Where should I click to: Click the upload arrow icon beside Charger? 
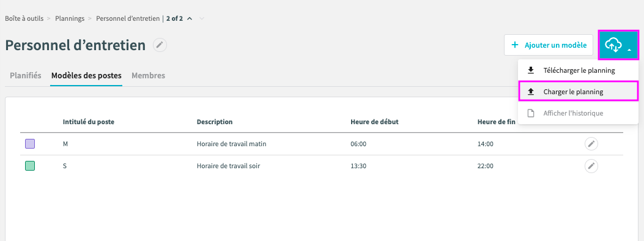(531, 92)
